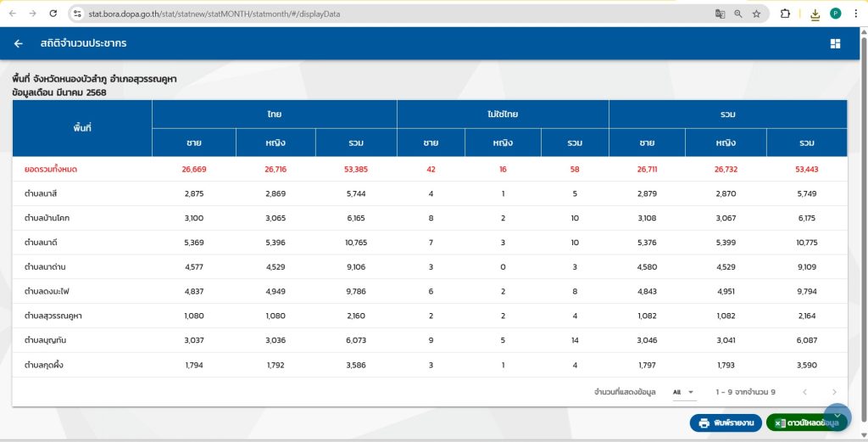868x442 pixels.
Task: Click the พื้นที่ column header
Action: [82, 128]
